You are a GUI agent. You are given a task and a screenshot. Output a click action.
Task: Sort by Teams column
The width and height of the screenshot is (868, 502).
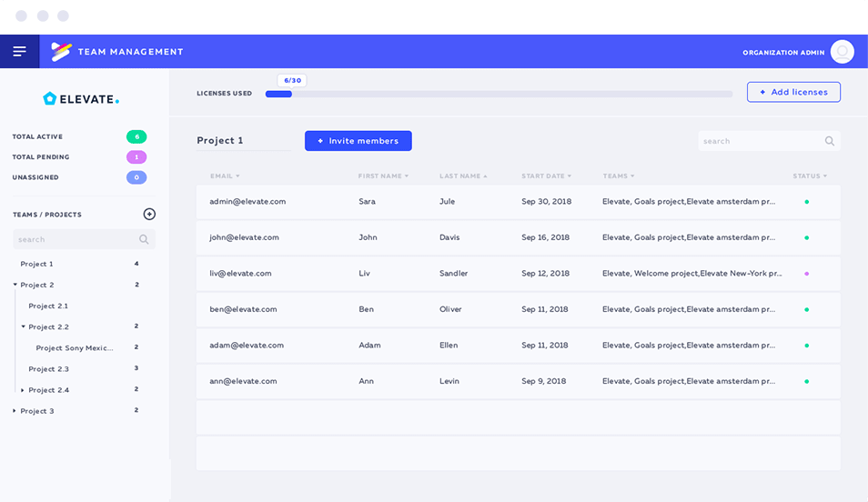point(619,176)
